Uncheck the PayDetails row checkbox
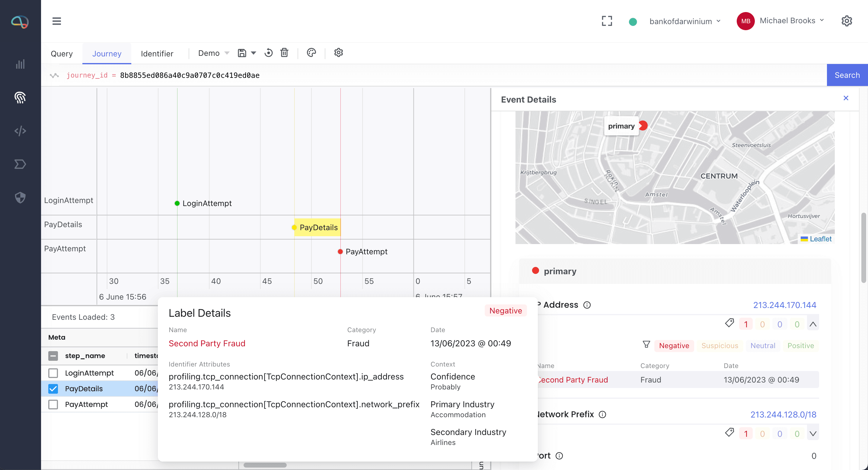868x470 pixels. (x=53, y=389)
